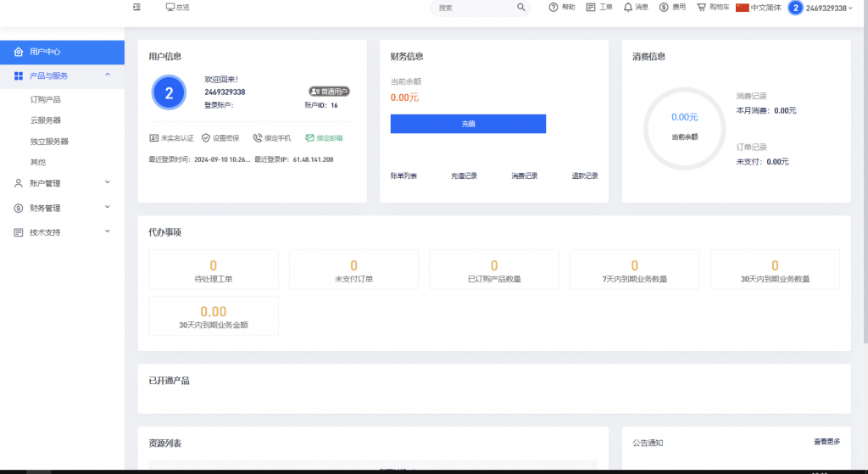The image size is (868, 474).
Task: Click the 绑定邮箱 text link
Action: point(330,138)
